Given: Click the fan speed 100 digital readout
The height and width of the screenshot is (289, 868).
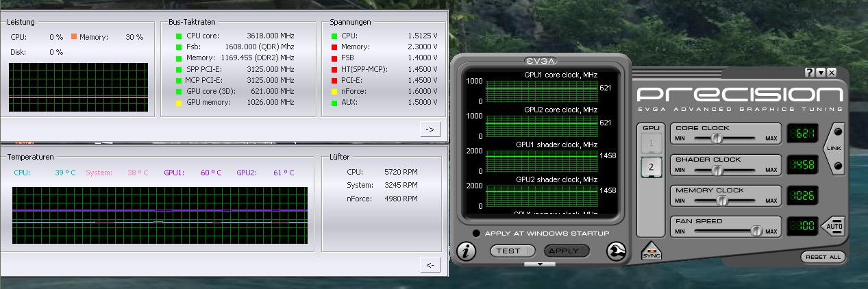Looking at the screenshot, I should pos(802,226).
